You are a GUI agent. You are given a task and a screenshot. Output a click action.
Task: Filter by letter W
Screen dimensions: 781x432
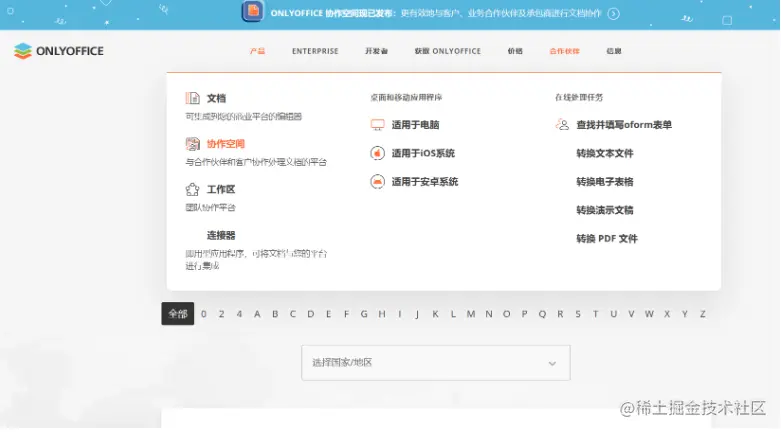tap(649, 314)
